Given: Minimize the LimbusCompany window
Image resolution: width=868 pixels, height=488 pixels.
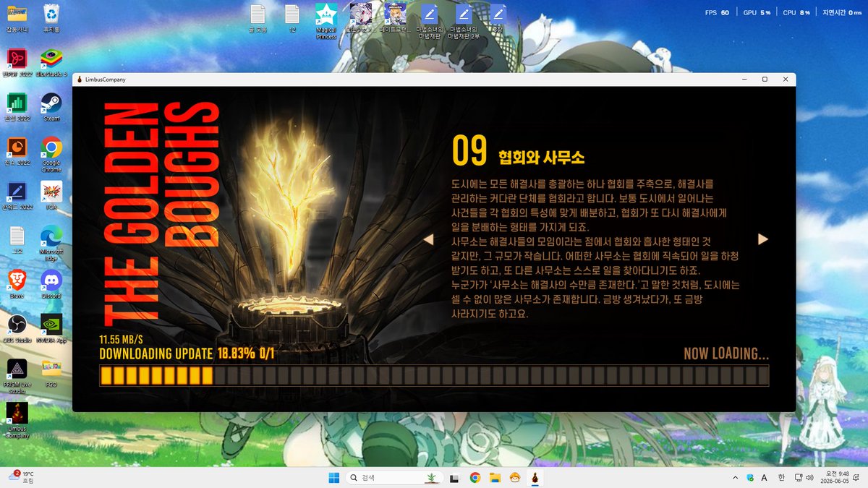Looking at the screenshot, I should pos(745,79).
